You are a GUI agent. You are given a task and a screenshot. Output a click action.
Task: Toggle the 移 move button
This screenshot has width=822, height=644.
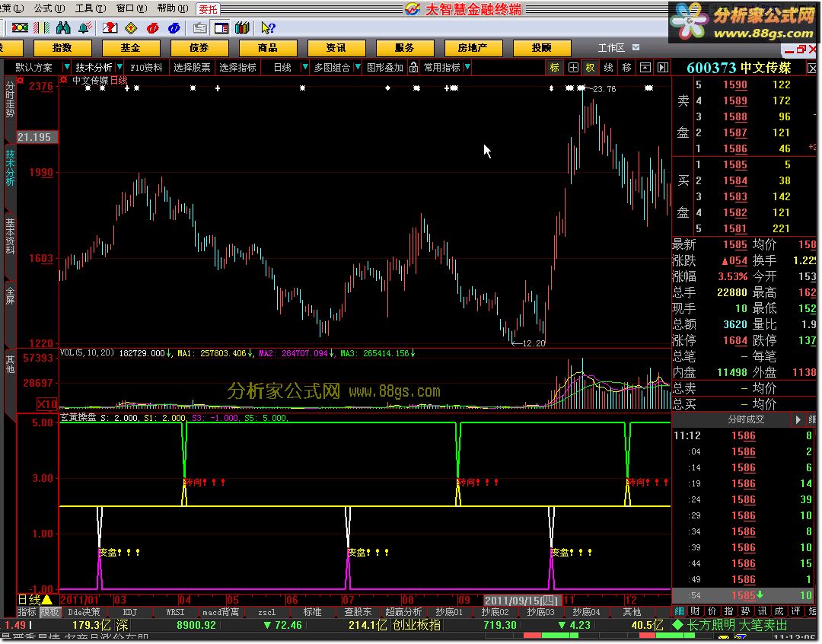click(x=626, y=67)
